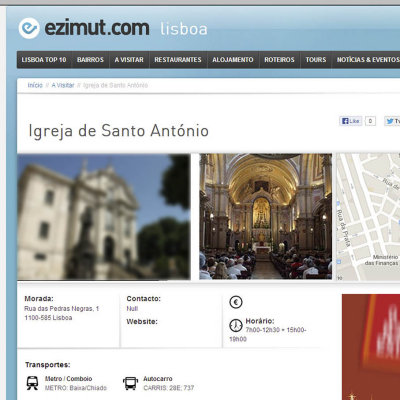Click the ezimut.com round logo icon
Viewport: 400px width, 400px height.
click(29, 28)
